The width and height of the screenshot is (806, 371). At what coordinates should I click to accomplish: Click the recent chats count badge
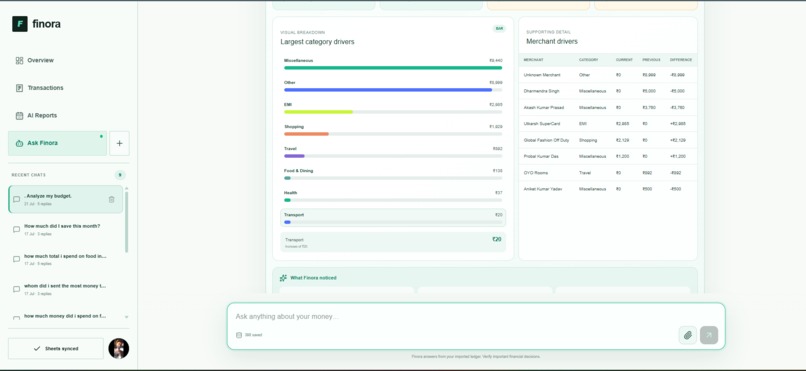coord(120,175)
